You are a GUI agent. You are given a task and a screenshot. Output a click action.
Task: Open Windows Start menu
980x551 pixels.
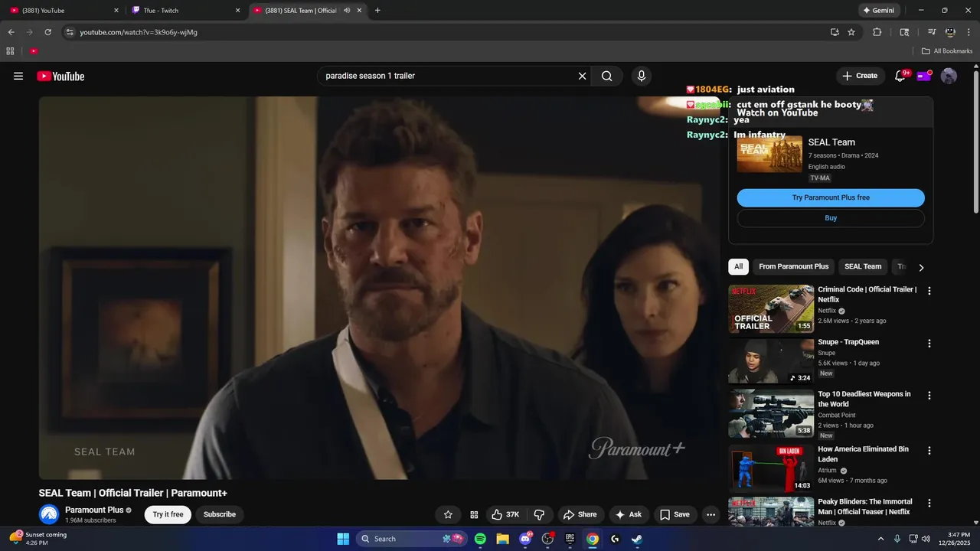point(343,539)
